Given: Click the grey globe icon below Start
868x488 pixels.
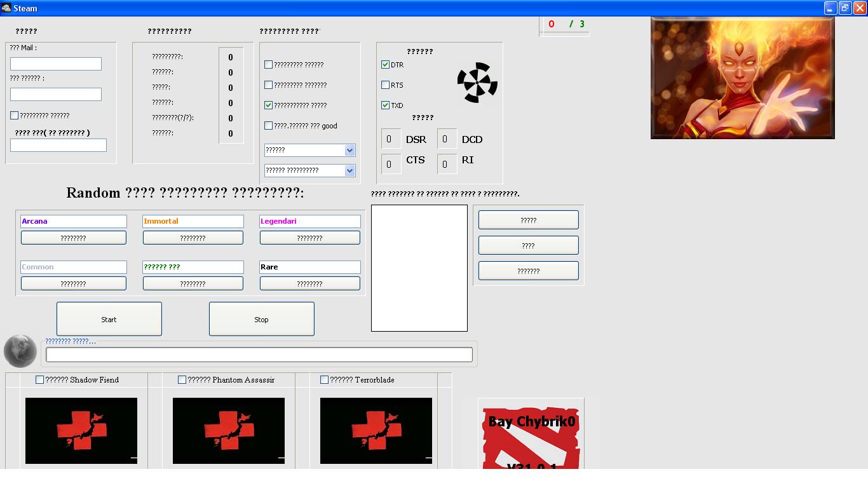Looking at the screenshot, I should (x=20, y=351).
